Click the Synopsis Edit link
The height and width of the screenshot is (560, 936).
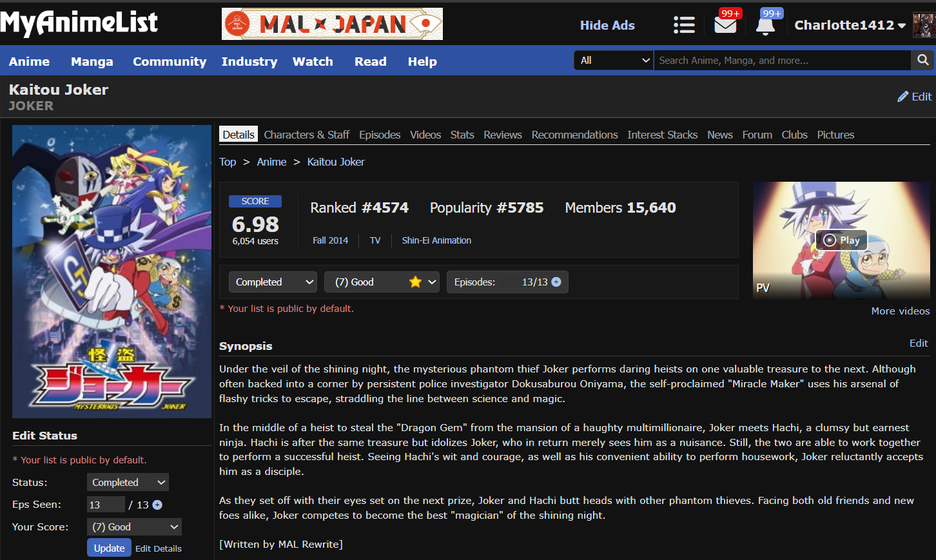tap(919, 343)
